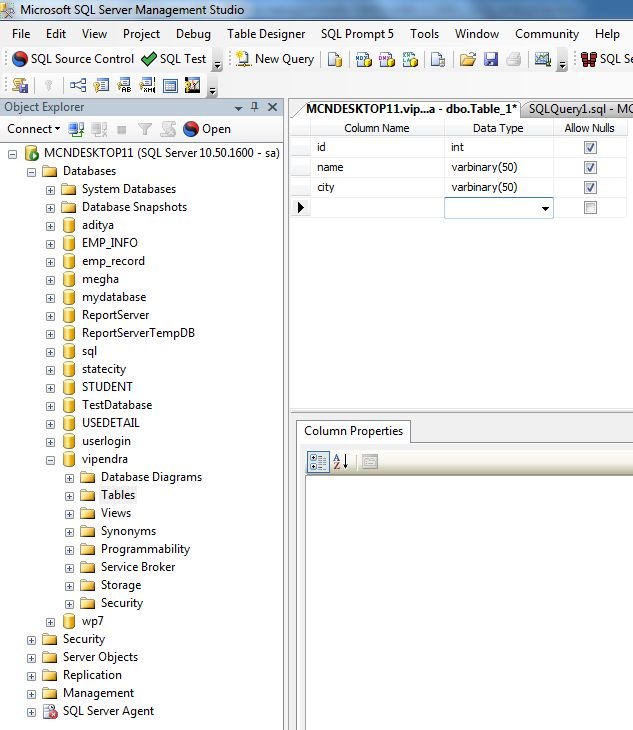Expand the Tables folder under vipendra
This screenshot has height=730, width=633.
(69, 496)
